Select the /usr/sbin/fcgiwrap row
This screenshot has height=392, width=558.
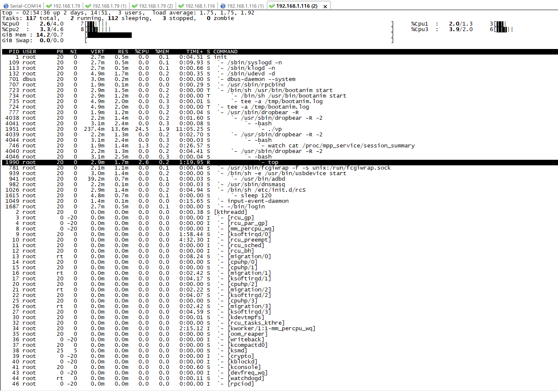click(279, 168)
